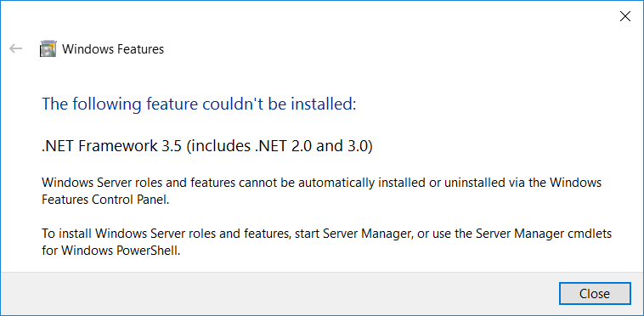The height and width of the screenshot is (316, 644).
Task: Click the gray footer bar beside Close
Action: 280,294
